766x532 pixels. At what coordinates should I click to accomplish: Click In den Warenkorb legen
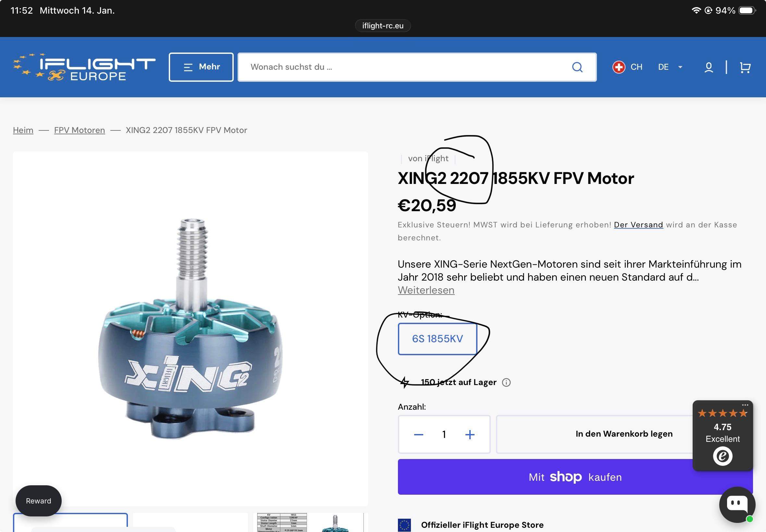[x=624, y=434]
